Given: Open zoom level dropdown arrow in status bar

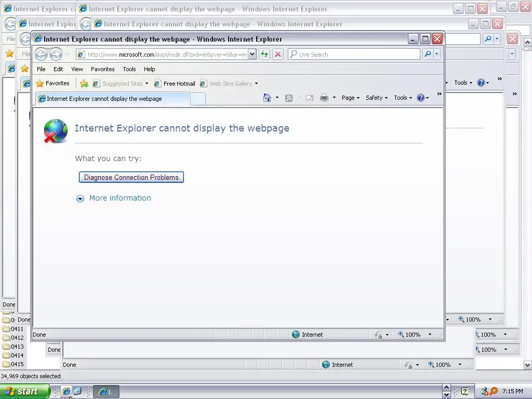Looking at the screenshot, I should [430, 335].
